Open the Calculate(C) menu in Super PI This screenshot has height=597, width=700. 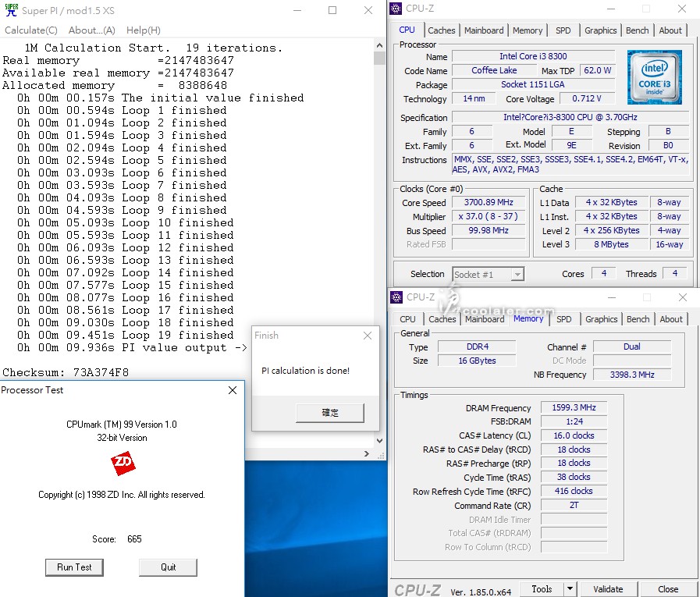pyautogui.click(x=30, y=30)
